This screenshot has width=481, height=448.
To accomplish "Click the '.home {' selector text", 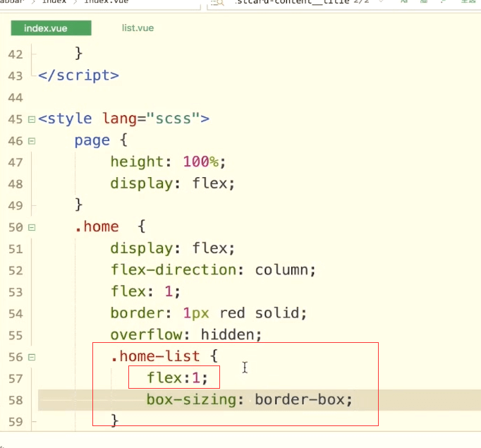I will [110, 226].
